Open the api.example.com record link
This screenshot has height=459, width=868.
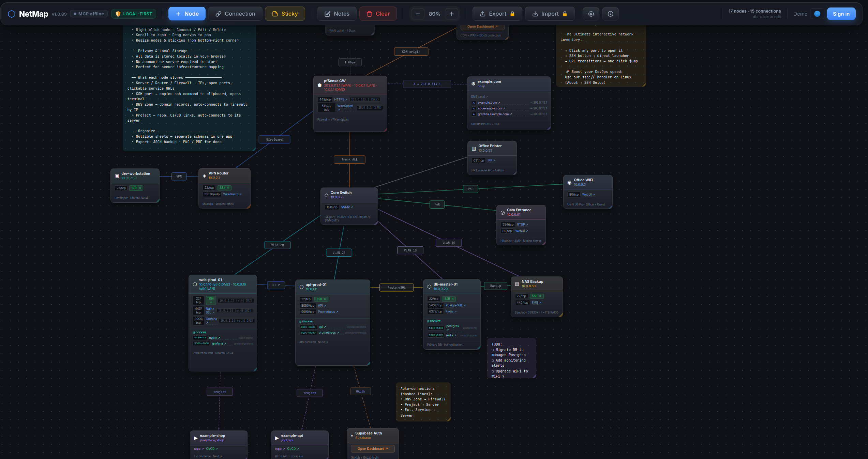491,108
